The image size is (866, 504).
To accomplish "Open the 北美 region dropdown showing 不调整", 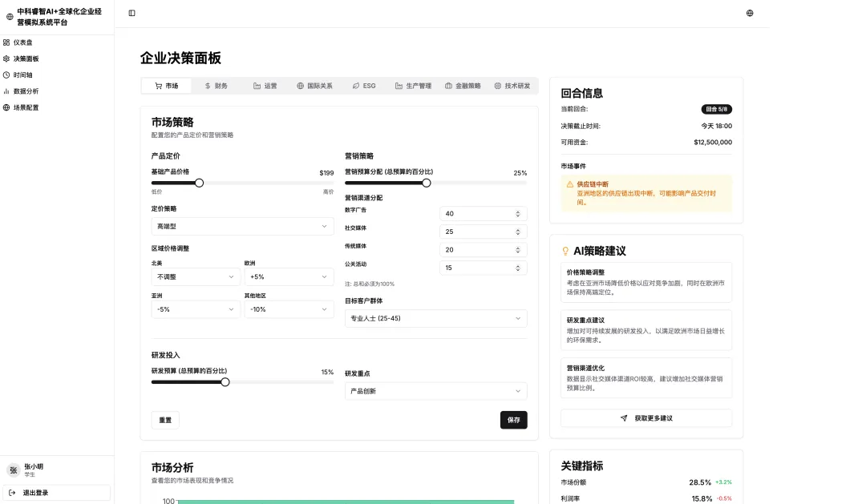I will [195, 276].
